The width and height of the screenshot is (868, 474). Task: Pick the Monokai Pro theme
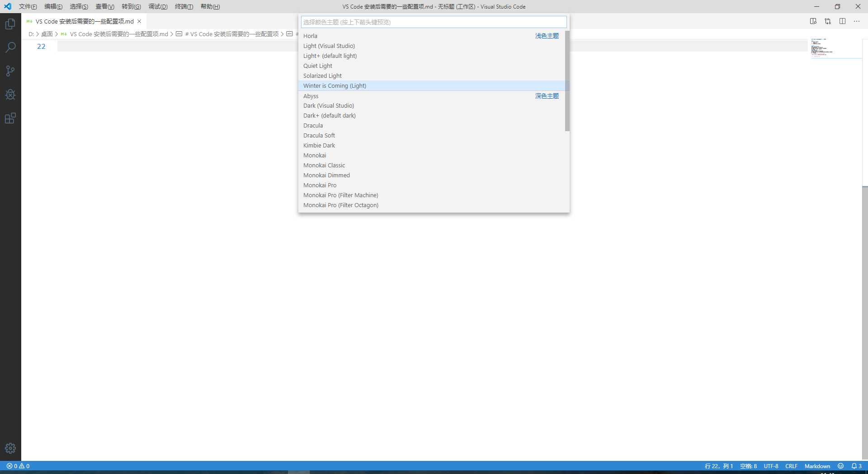432,185
